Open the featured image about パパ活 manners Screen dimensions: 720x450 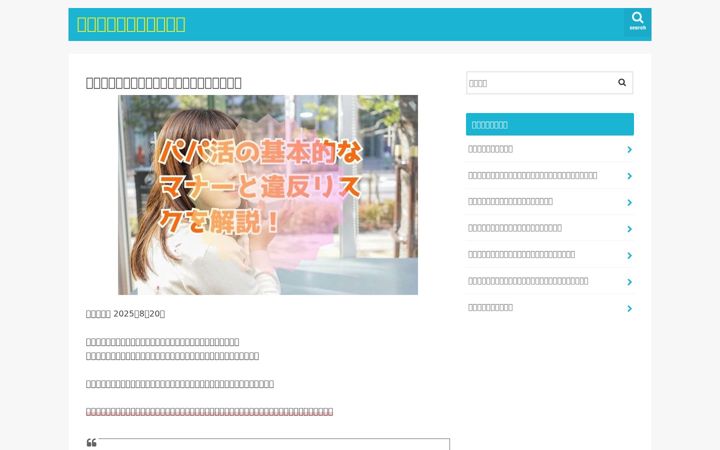(x=268, y=195)
